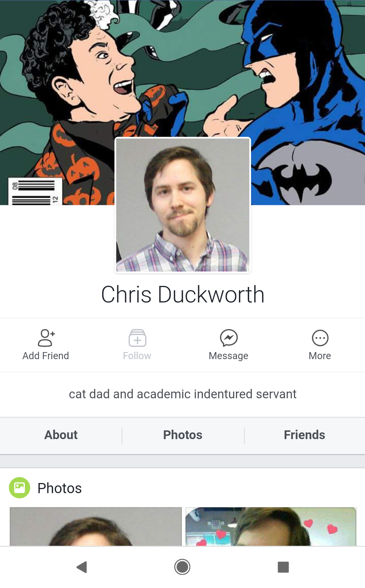The width and height of the screenshot is (365, 588).
Task: Tap the bio text about cat dad
Action: click(x=183, y=394)
